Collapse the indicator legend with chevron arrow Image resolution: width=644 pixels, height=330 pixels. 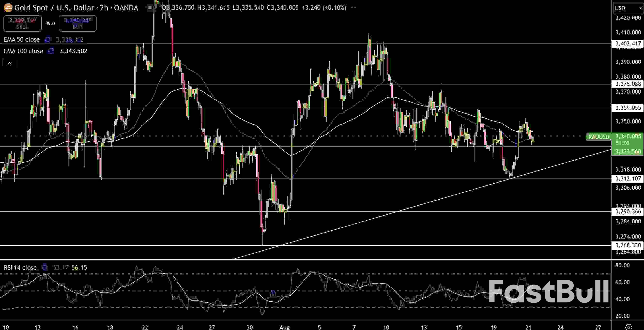pyautogui.click(x=9, y=64)
